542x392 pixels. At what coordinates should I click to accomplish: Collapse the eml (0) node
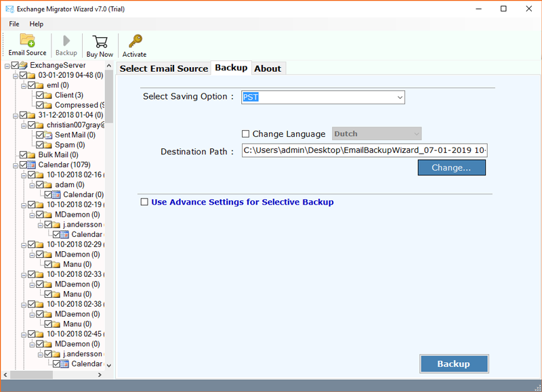click(24, 86)
